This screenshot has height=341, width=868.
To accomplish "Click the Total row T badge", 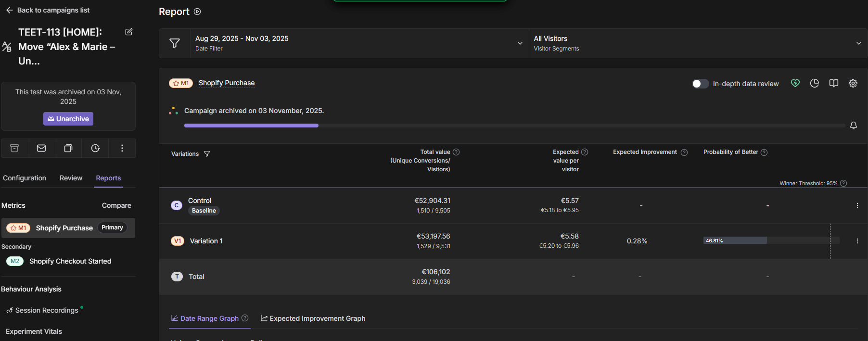I will coord(177,277).
